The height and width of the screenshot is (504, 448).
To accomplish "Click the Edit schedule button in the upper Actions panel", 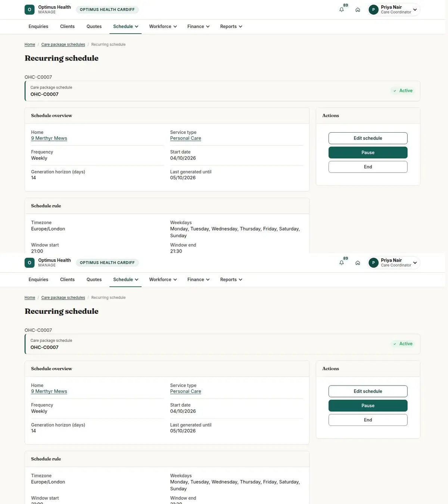I will (x=368, y=138).
